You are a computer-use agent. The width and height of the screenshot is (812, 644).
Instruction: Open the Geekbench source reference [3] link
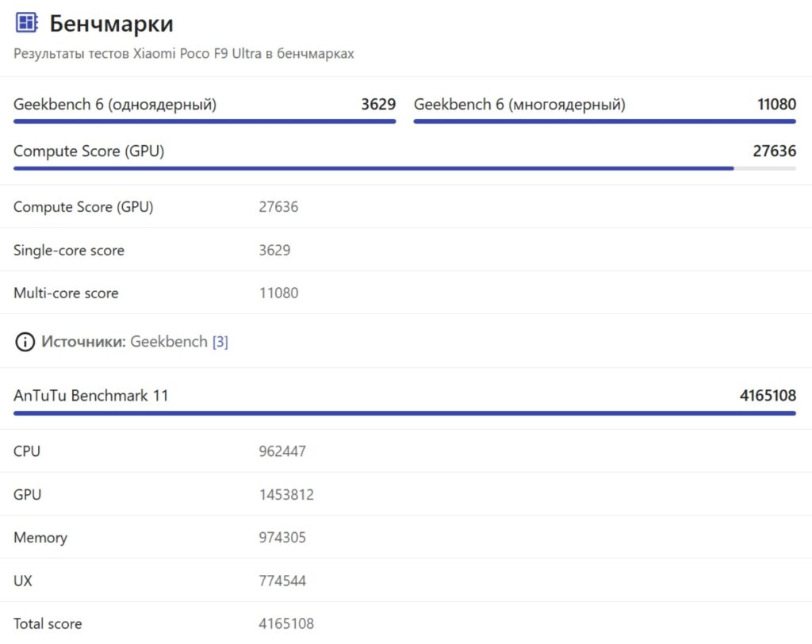[x=220, y=342]
